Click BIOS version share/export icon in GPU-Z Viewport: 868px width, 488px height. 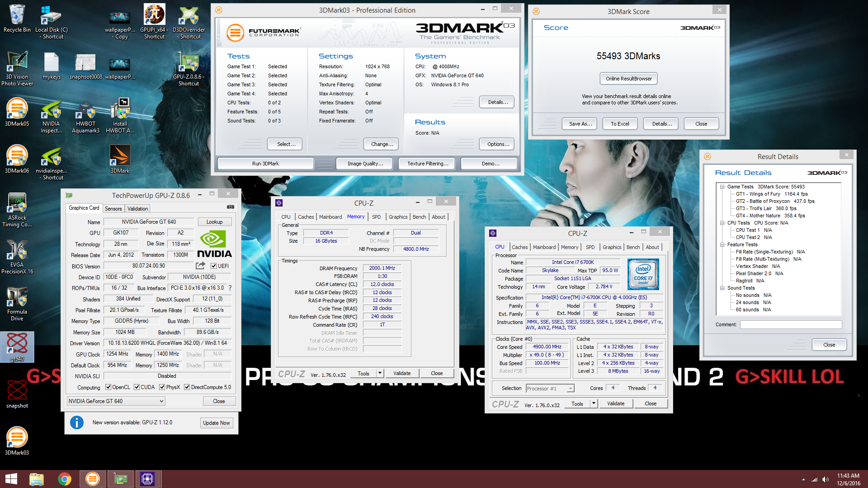tap(201, 266)
